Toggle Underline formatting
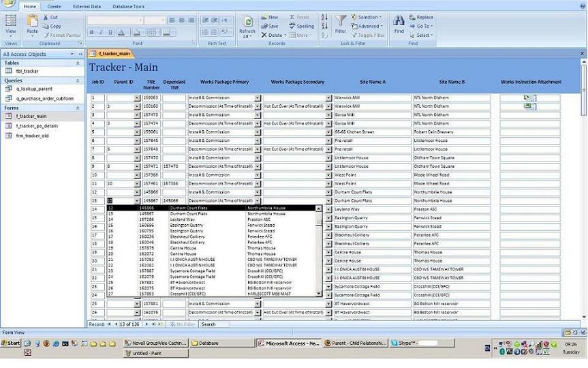Screen dimensions: 588x368 [110, 33]
